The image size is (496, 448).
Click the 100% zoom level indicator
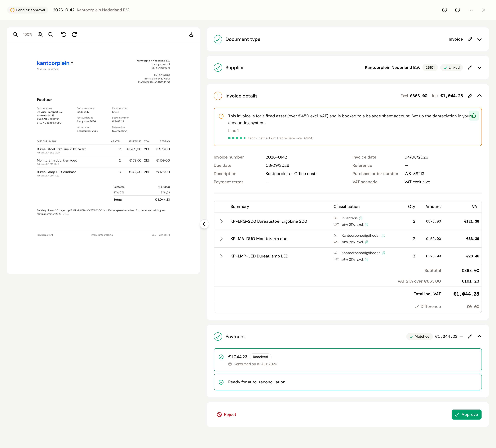28,35
